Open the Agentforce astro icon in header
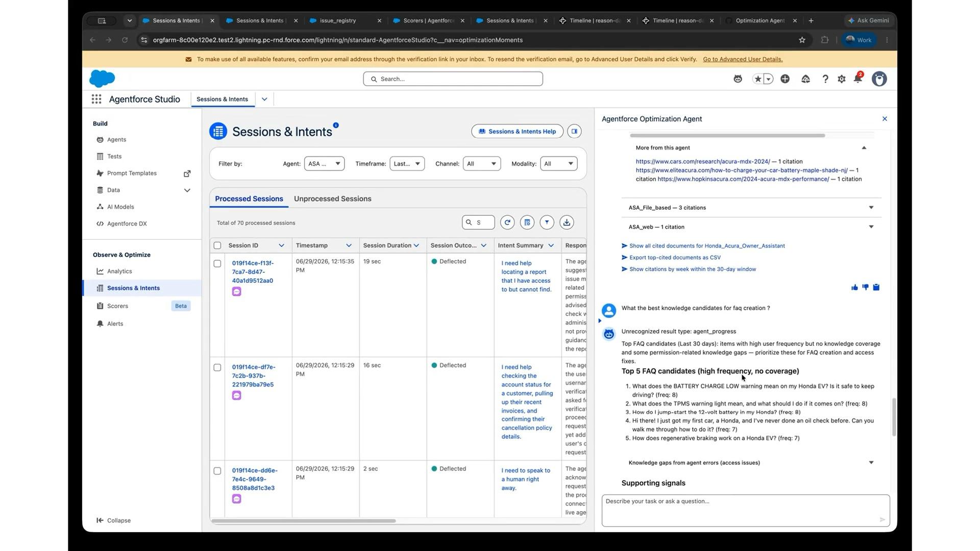The width and height of the screenshot is (980, 551). (738, 79)
